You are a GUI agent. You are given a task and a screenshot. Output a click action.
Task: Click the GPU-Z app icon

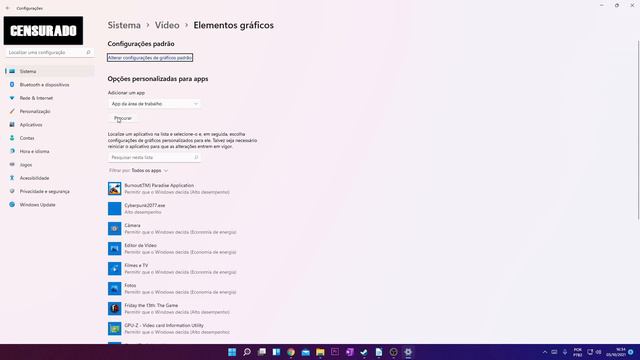point(115,329)
